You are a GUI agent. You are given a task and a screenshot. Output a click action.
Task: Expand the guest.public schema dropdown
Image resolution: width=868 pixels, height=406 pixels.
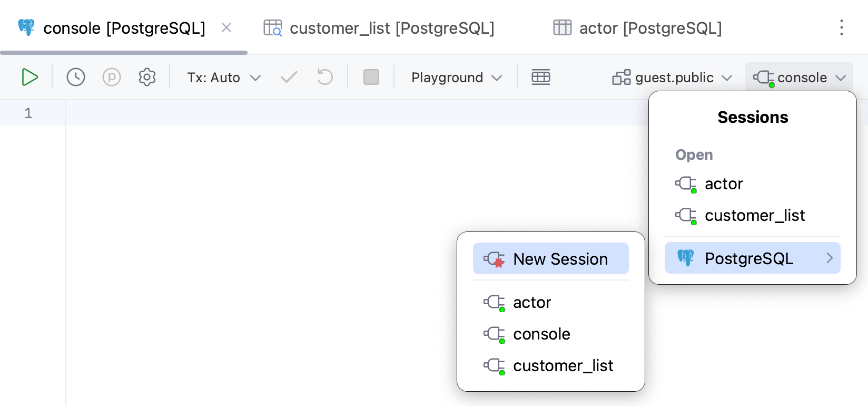(673, 78)
